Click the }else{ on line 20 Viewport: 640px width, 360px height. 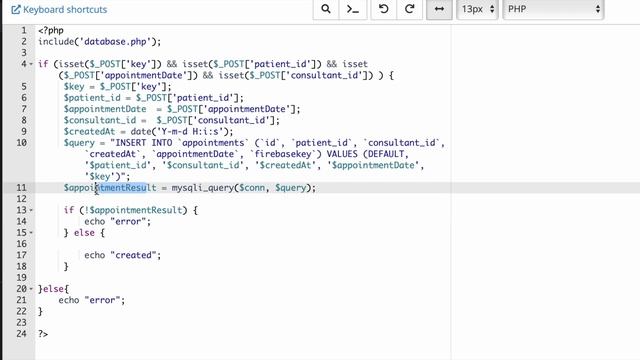[53, 289]
